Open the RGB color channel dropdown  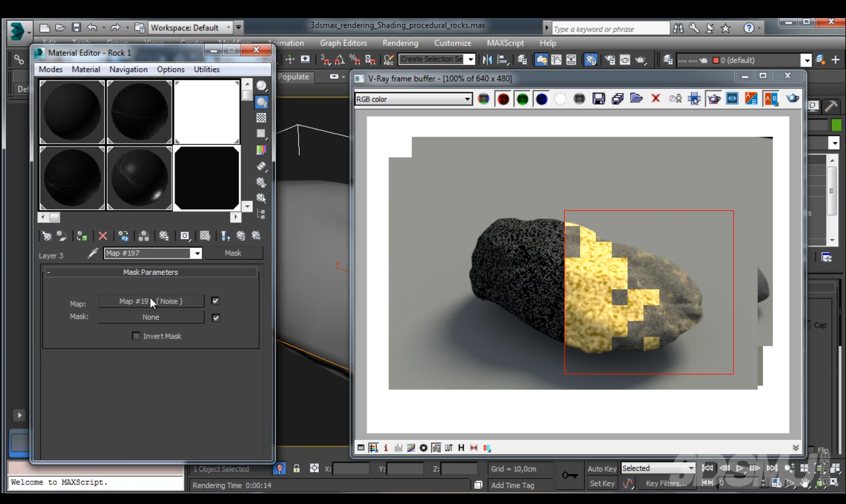pos(413,99)
